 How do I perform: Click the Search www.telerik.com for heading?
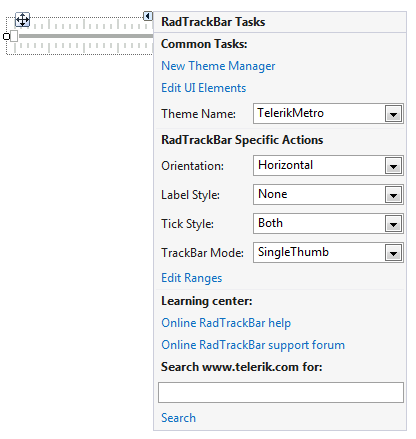(242, 367)
